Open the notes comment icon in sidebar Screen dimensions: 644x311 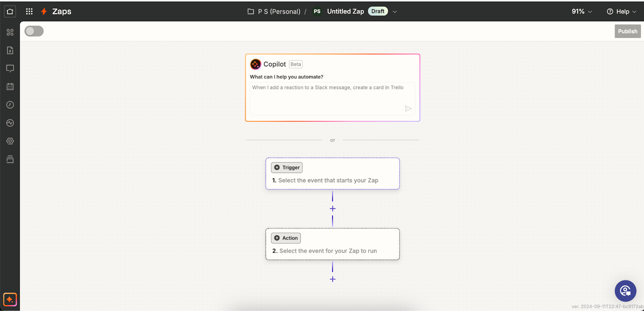point(10,68)
